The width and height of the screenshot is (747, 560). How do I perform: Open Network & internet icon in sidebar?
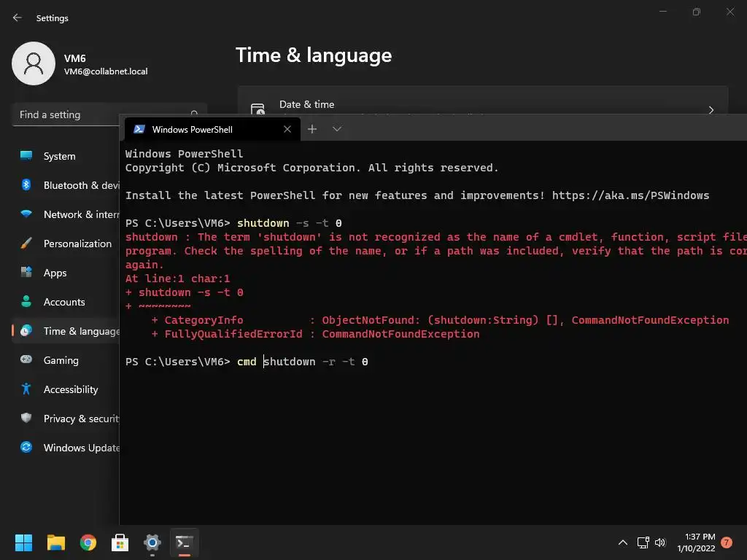26,214
